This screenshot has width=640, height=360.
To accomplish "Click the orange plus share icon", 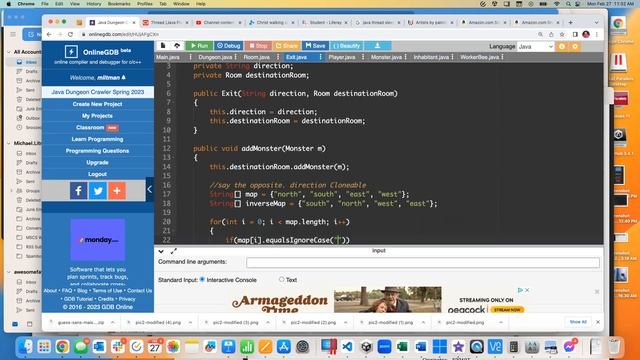I will [117, 191].
